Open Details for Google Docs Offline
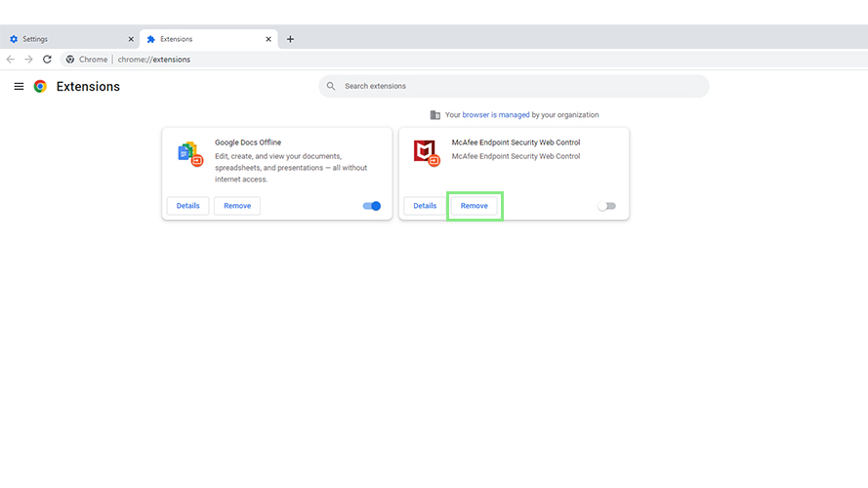 (x=188, y=206)
